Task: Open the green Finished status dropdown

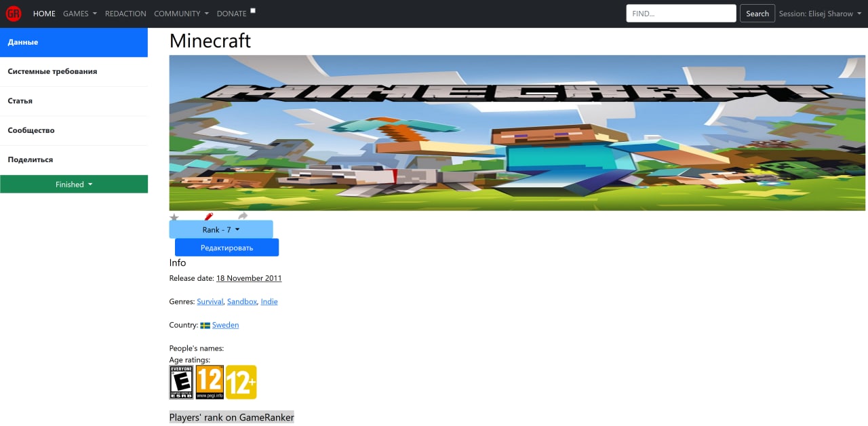Action: click(x=74, y=185)
